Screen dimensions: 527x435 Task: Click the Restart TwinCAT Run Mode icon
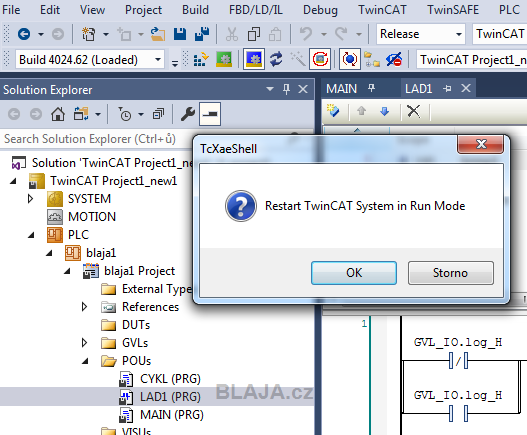coord(224,60)
